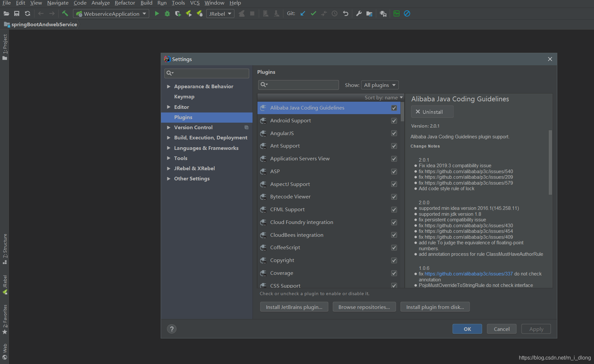Click the Run with JRebel rocket icon
Image resolution: width=594 pixels, height=364 pixels.
pos(189,13)
